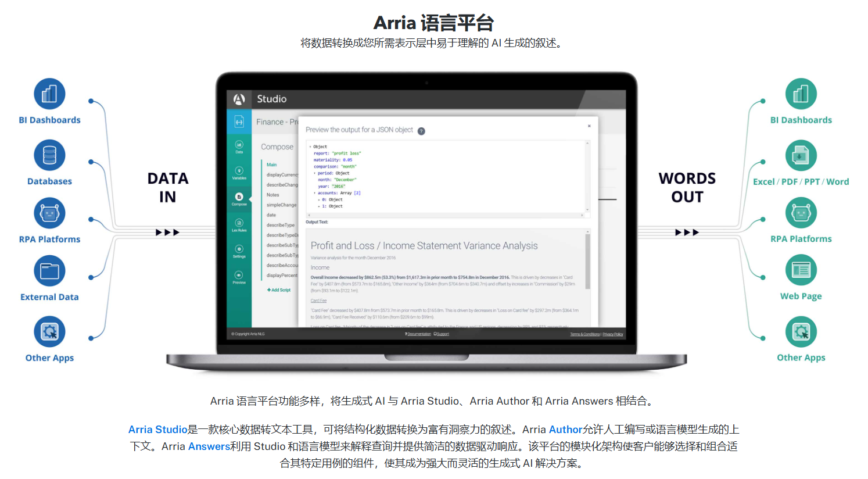The height and width of the screenshot is (479, 868).
Task: Click the Compose panel heading
Action: [x=277, y=147]
